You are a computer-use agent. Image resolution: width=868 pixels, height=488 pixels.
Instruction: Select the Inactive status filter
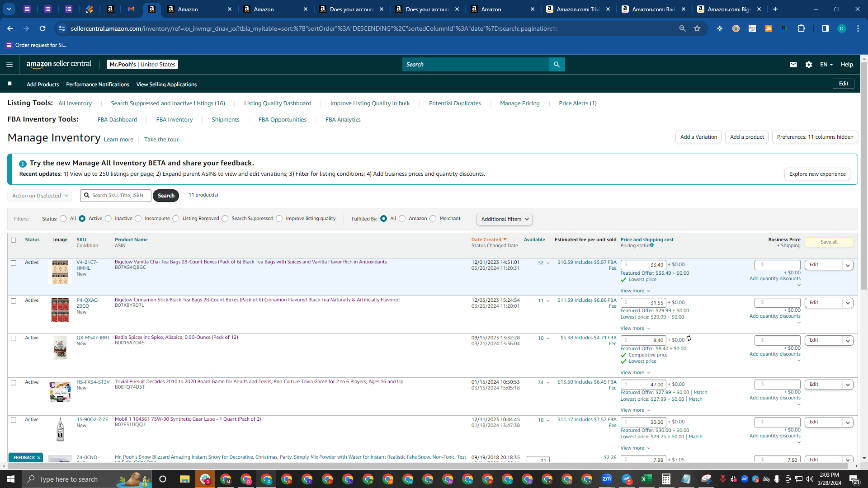tap(108, 219)
